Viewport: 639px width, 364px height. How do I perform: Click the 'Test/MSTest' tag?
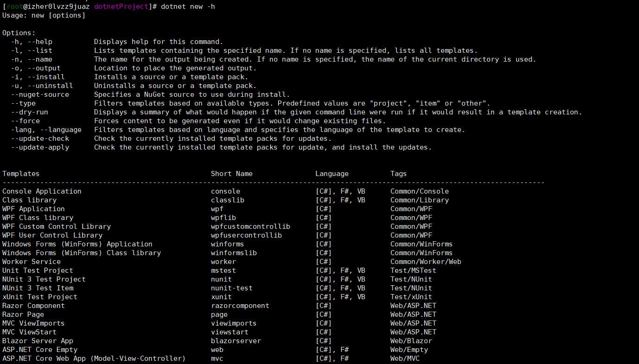414,270
